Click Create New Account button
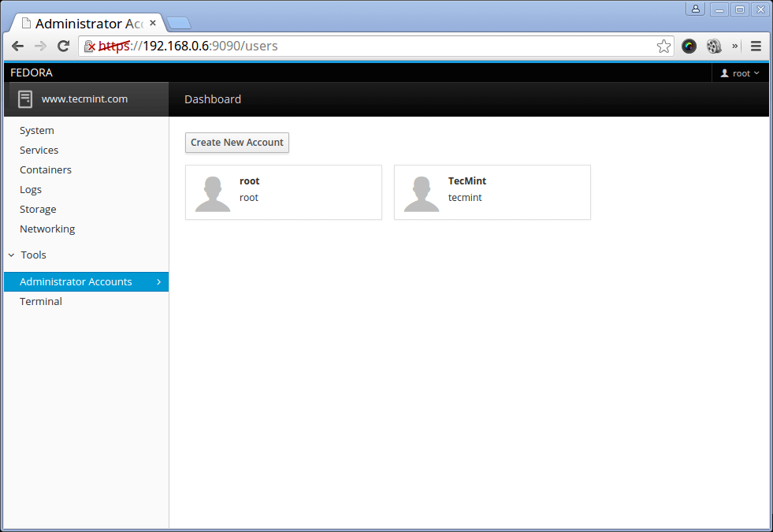Image resolution: width=773 pixels, height=532 pixels. point(237,143)
